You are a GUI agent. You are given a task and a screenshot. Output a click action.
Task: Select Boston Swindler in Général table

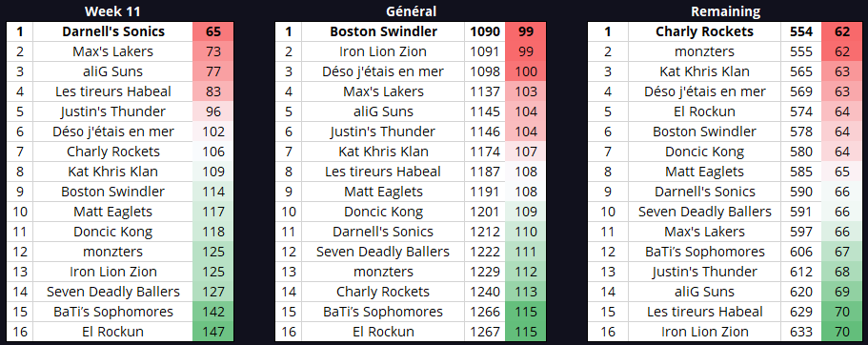pyautogui.click(x=383, y=31)
